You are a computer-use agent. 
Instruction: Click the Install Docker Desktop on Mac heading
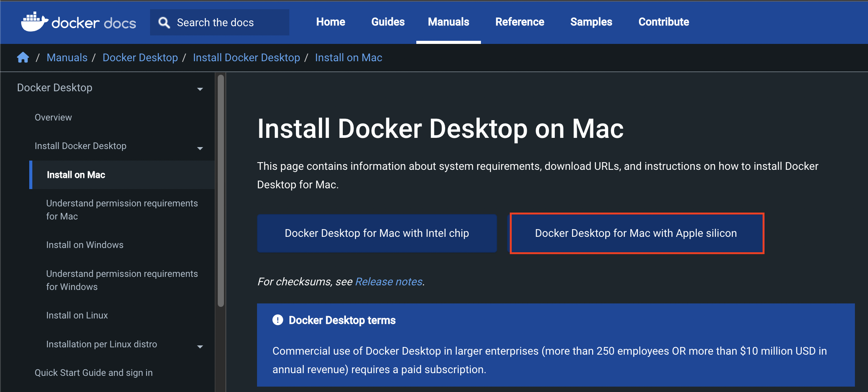point(440,128)
